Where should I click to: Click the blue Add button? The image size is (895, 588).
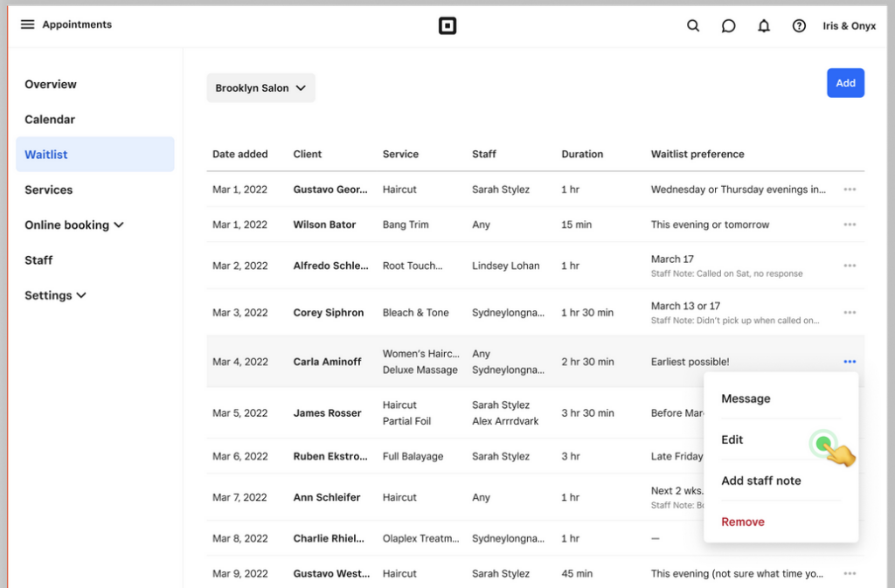(x=845, y=82)
